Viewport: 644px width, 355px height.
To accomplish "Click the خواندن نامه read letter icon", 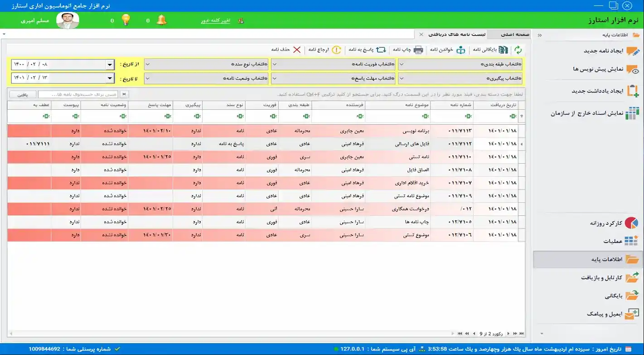I will (460, 50).
